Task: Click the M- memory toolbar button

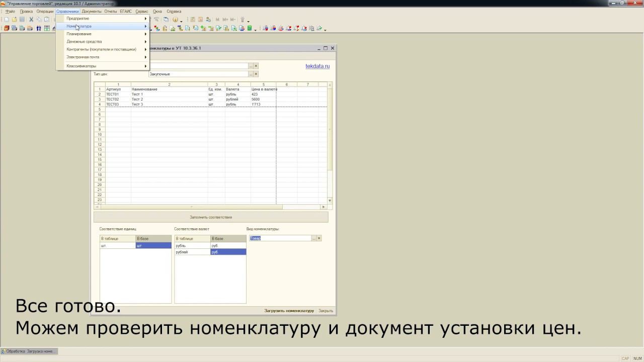Action: [x=232, y=20]
